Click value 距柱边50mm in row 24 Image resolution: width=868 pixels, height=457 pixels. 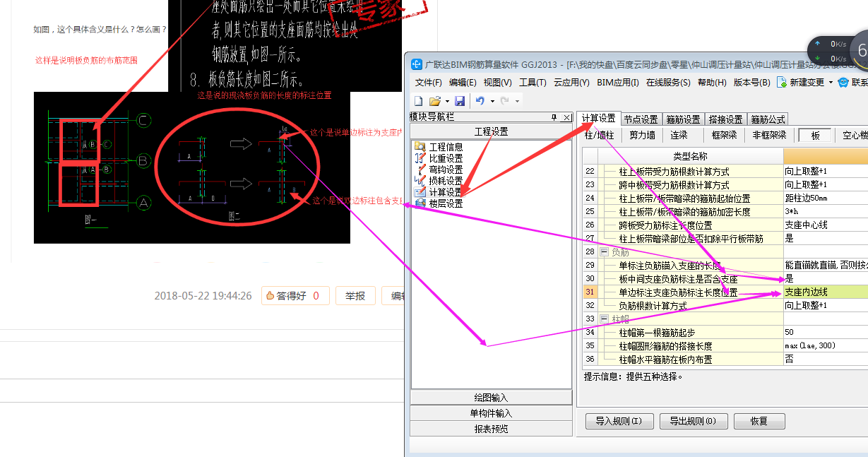pyautogui.click(x=826, y=198)
